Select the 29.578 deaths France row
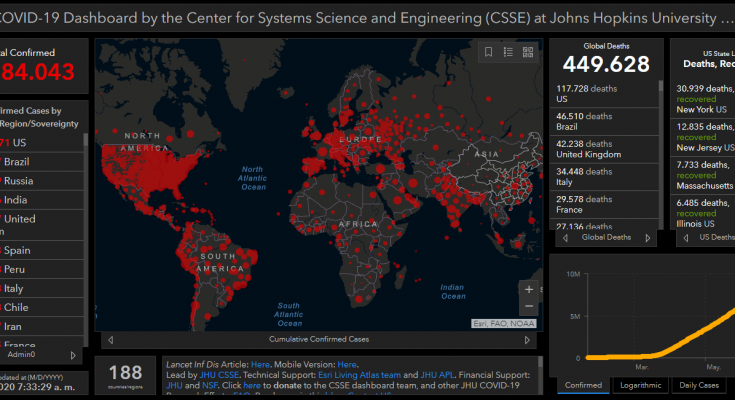The width and height of the screenshot is (735, 400). [x=604, y=204]
